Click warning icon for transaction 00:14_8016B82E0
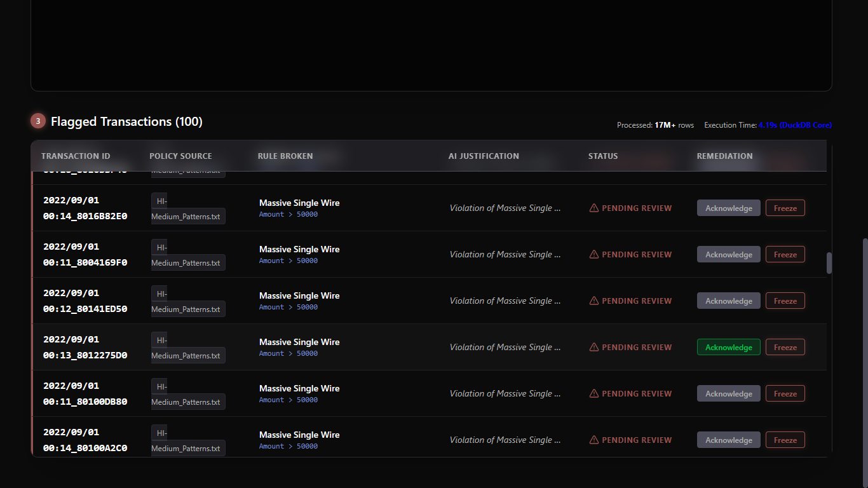868x488 pixels. 594,208
